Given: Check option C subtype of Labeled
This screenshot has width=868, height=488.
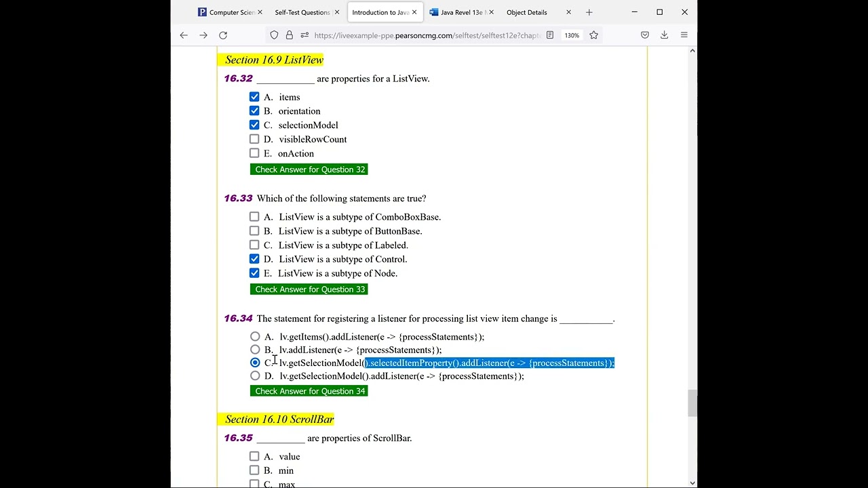Looking at the screenshot, I should tap(254, 245).
